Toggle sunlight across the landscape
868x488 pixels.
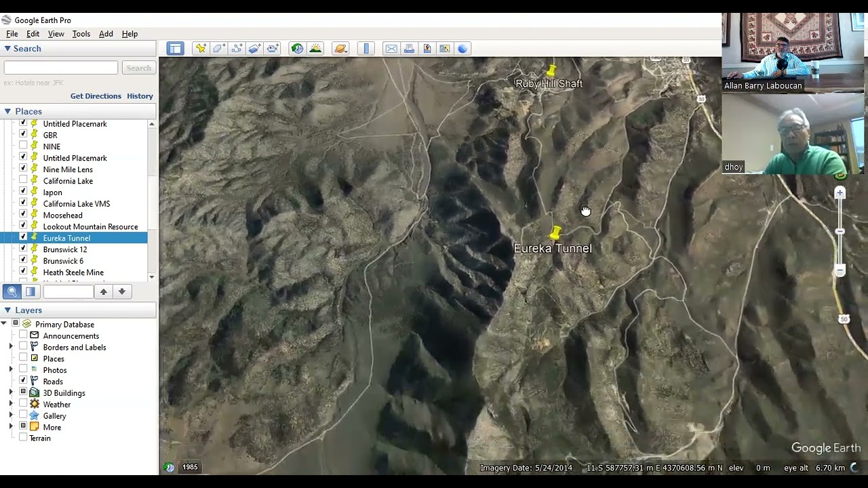click(315, 48)
